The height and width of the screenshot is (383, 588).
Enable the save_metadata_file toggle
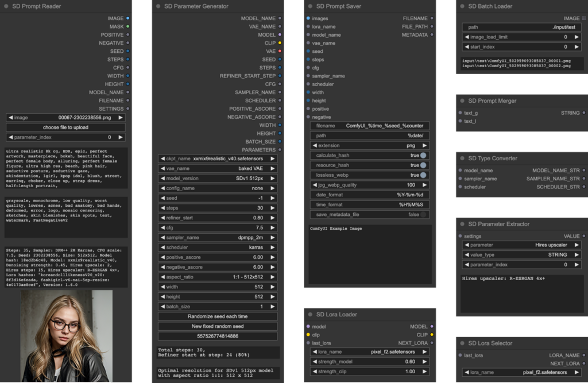pyautogui.click(x=423, y=214)
